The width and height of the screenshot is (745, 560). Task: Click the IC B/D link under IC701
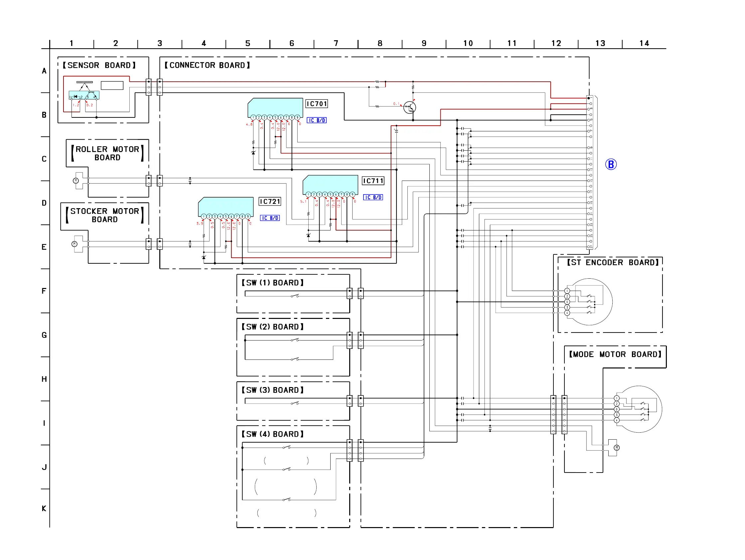pos(316,120)
